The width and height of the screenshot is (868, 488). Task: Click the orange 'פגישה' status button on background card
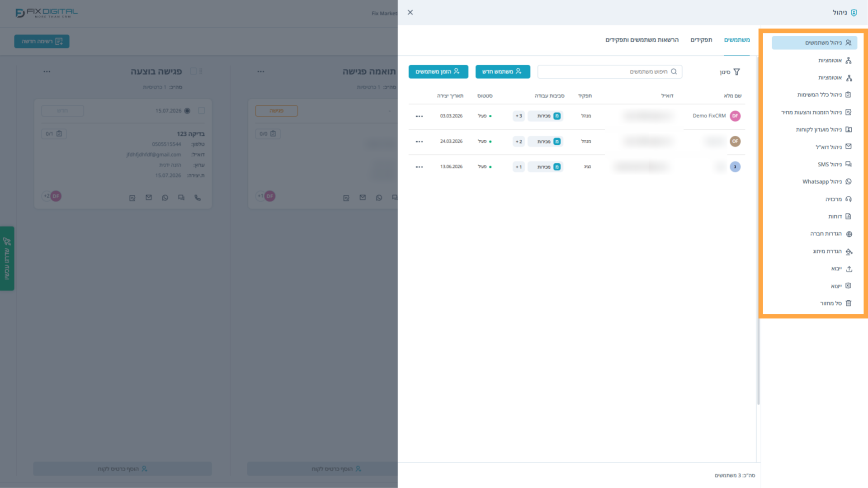(x=276, y=111)
